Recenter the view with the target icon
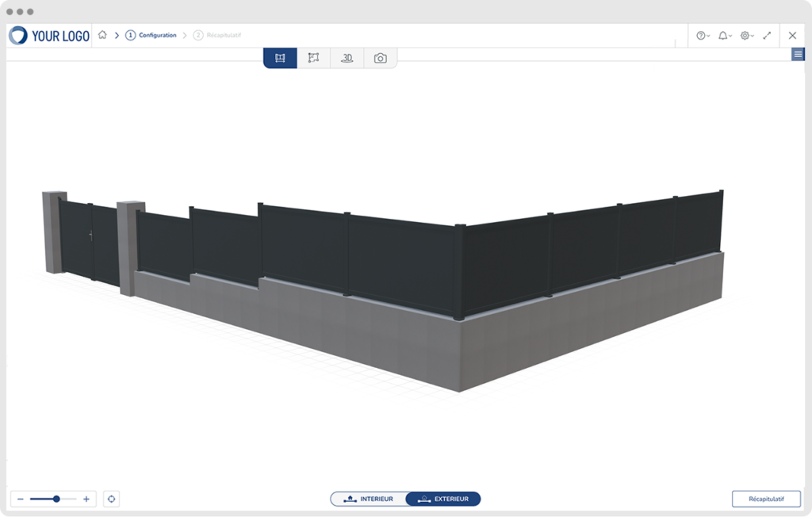Screen dimensions: 812x517 pyautogui.click(x=111, y=499)
